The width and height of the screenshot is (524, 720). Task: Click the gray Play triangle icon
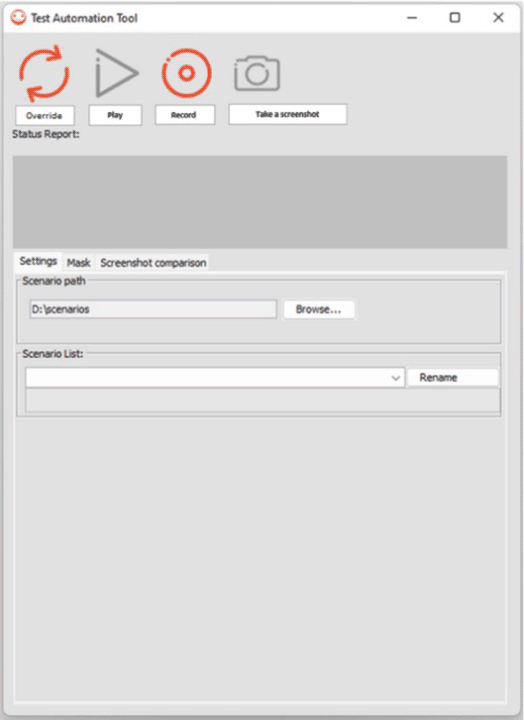click(117, 73)
